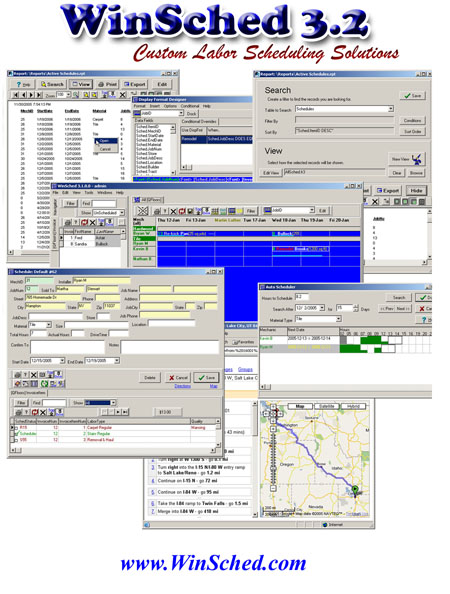Click the Delete button in Schedule form

(150, 377)
